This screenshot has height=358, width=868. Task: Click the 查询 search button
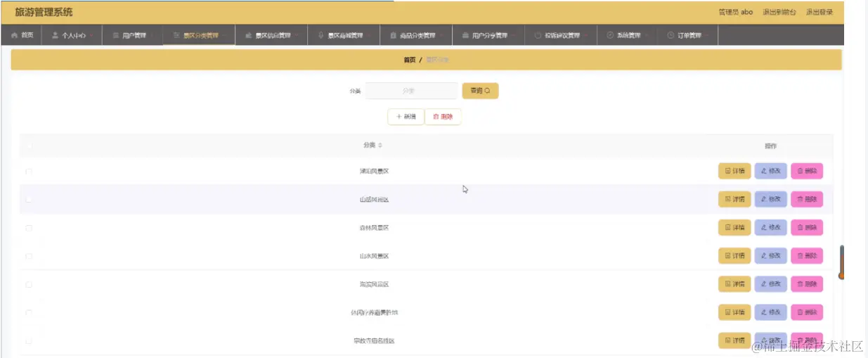(x=480, y=91)
